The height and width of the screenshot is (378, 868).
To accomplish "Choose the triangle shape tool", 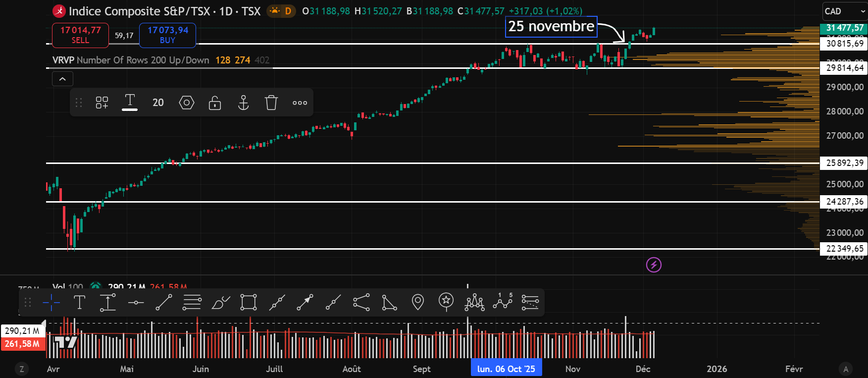I will point(390,302).
